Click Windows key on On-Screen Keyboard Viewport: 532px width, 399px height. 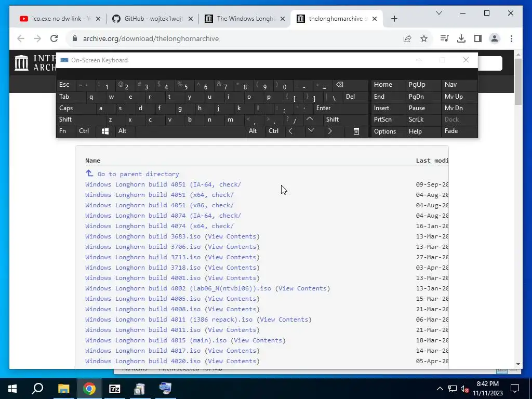coord(105,131)
